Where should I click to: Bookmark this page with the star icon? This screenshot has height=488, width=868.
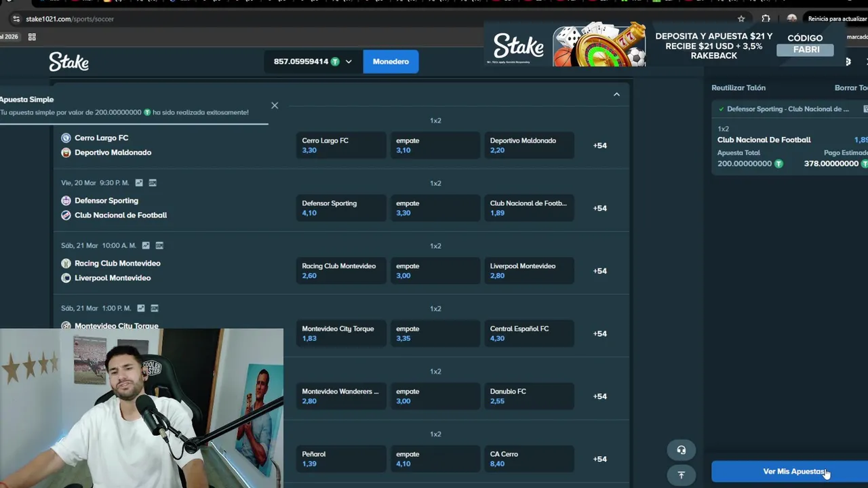click(x=741, y=19)
